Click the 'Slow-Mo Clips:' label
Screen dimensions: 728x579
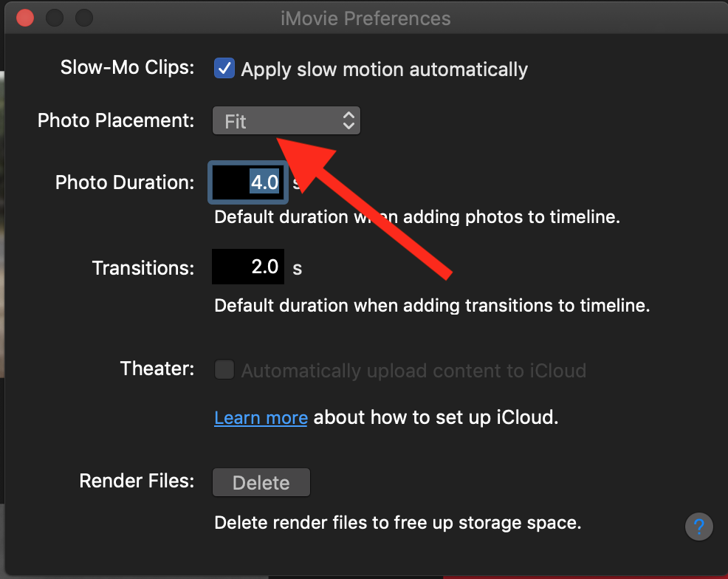click(127, 67)
